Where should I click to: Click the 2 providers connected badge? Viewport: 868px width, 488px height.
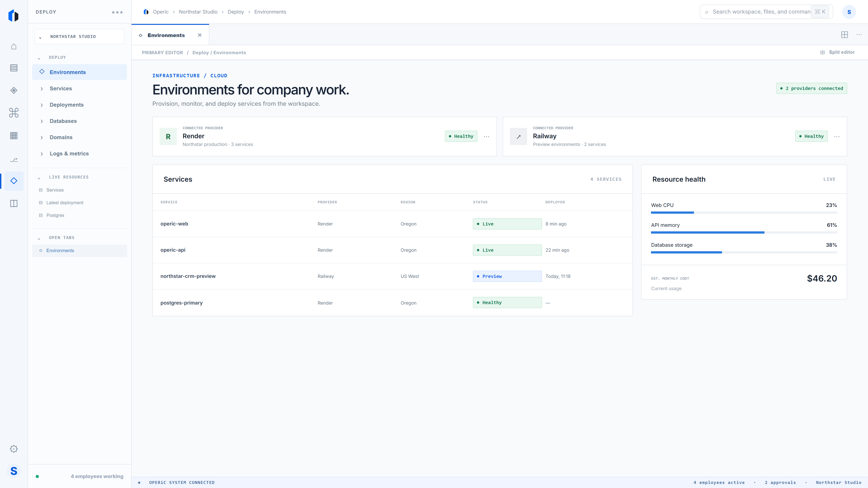point(811,88)
